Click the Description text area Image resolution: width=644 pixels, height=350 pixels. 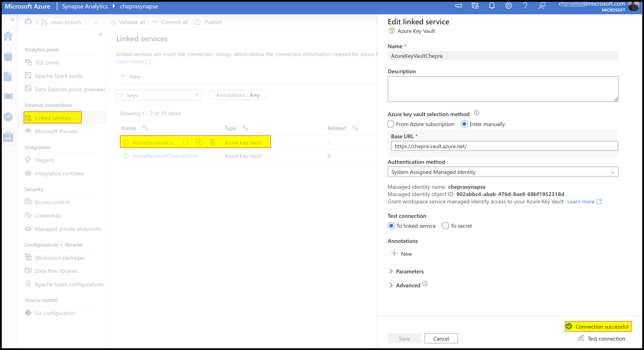(503, 89)
